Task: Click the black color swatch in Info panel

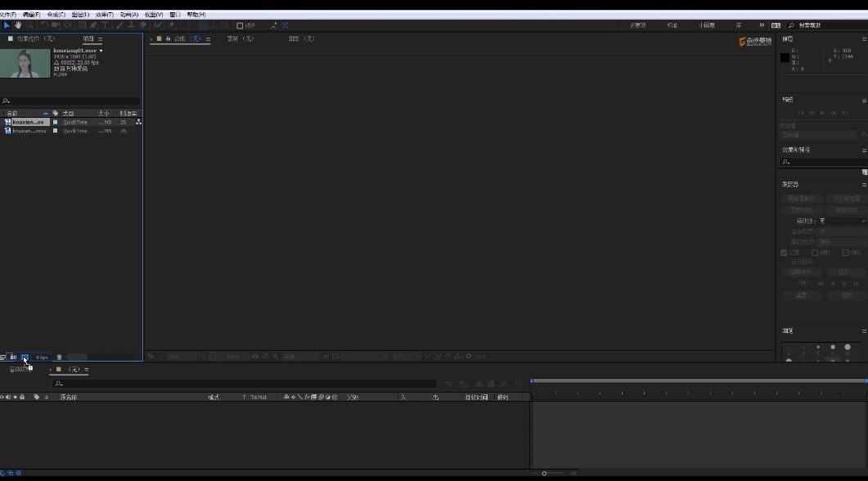Action: point(785,57)
